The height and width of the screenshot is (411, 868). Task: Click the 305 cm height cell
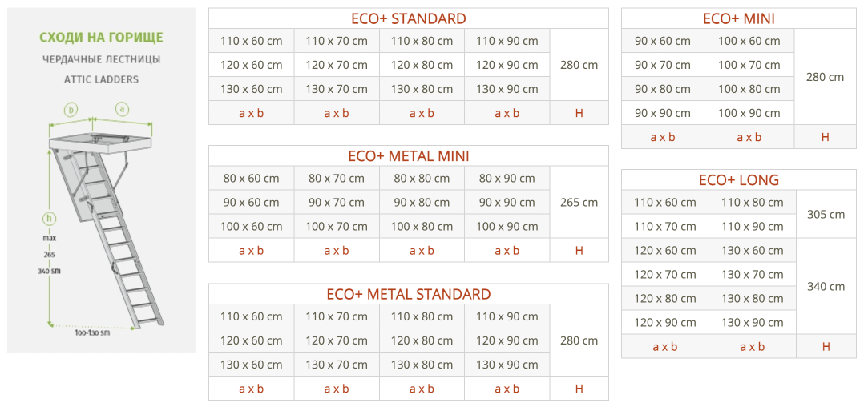pyautogui.click(x=826, y=214)
